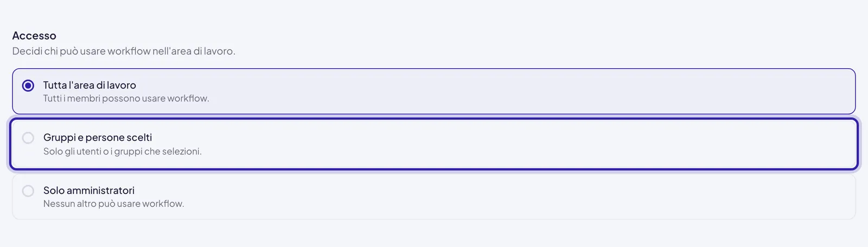Click the empty radio circle beside 'Solo amministratori'

point(28,191)
